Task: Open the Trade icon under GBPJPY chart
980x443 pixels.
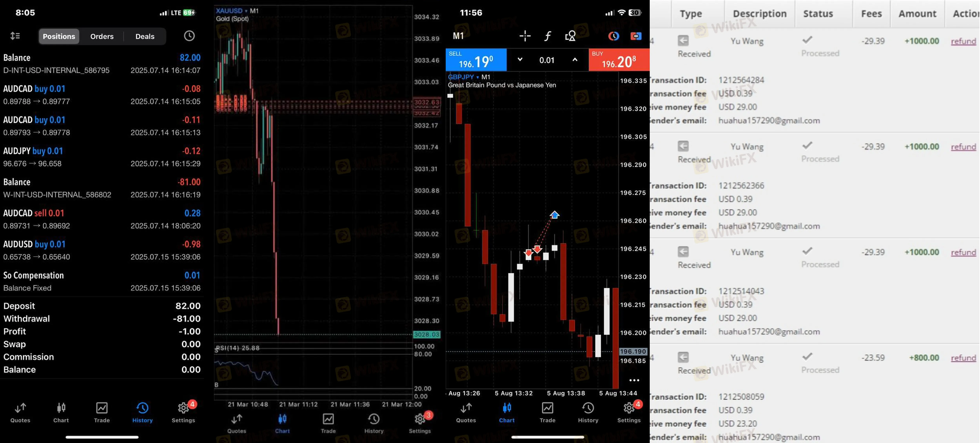Action: point(547,413)
